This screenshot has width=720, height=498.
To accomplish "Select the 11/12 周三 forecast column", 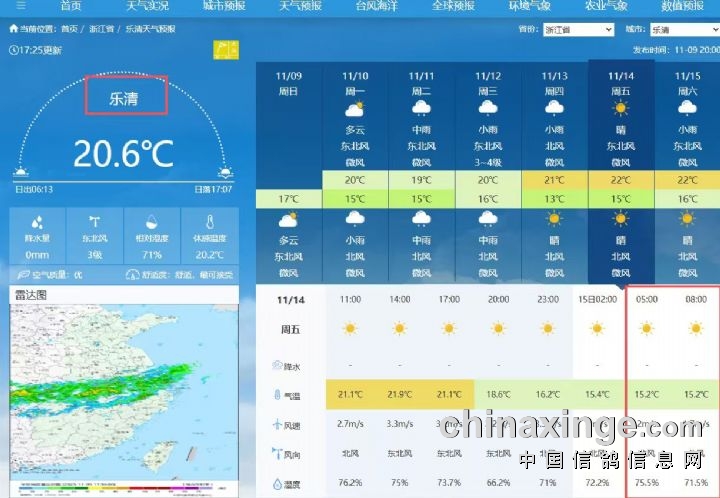I will click(488, 83).
